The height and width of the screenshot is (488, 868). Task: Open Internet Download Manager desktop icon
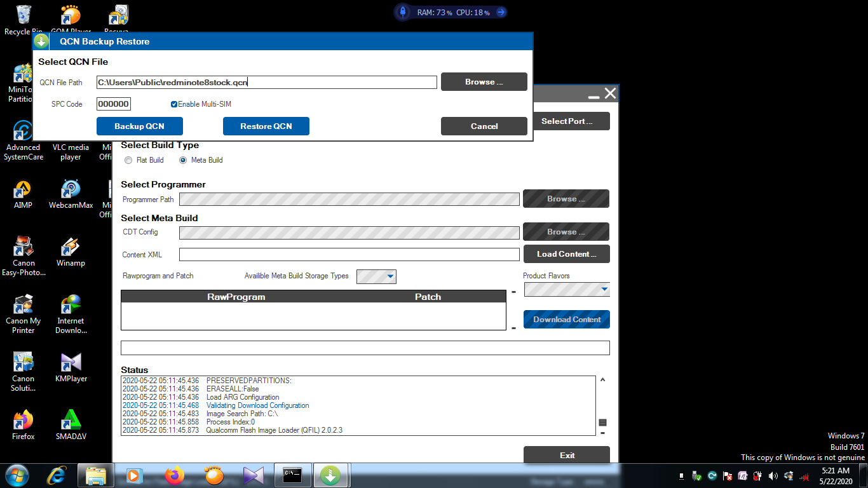coord(71,314)
